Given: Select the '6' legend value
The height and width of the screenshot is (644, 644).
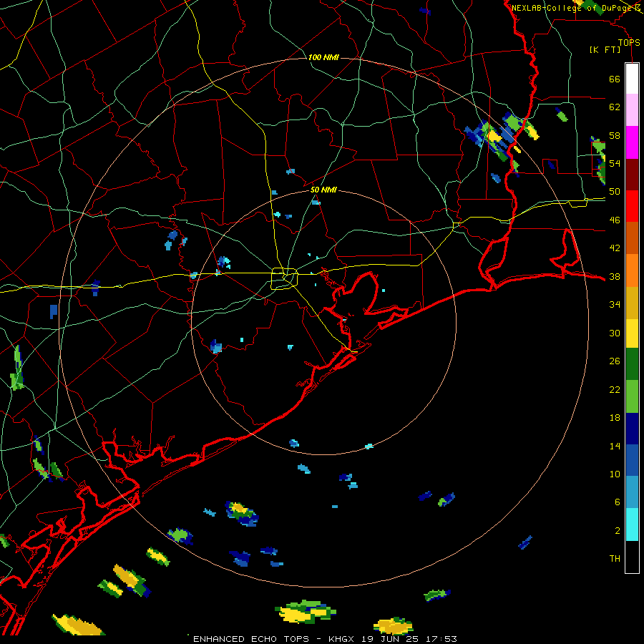Looking at the screenshot, I should click(618, 502).
